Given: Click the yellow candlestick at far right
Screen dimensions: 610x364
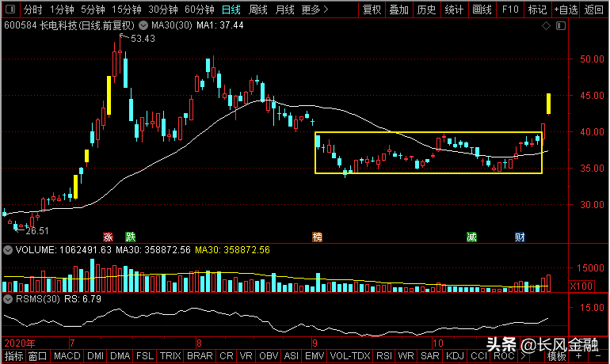Looking at the screenshot, I should click(x=548, y=103).
